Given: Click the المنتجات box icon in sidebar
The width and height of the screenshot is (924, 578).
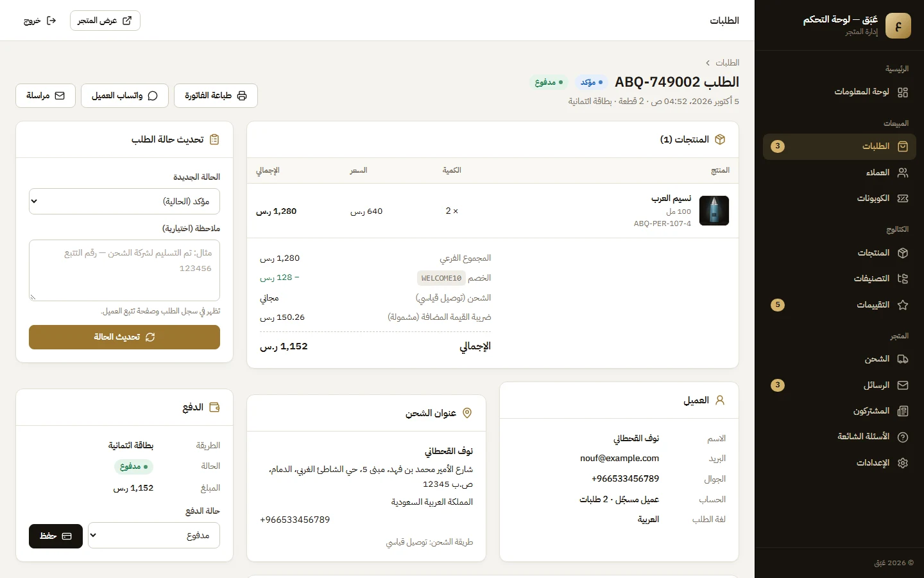Looking at the screenshot, I should point(903,253).
